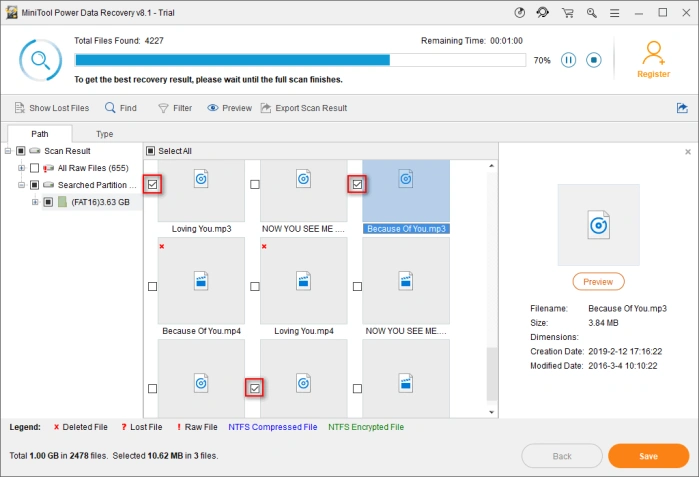Open the hamburger menu icon
The height and width of the screenshot is (477, 699).
pyautogui.click(x=615, y=13)
